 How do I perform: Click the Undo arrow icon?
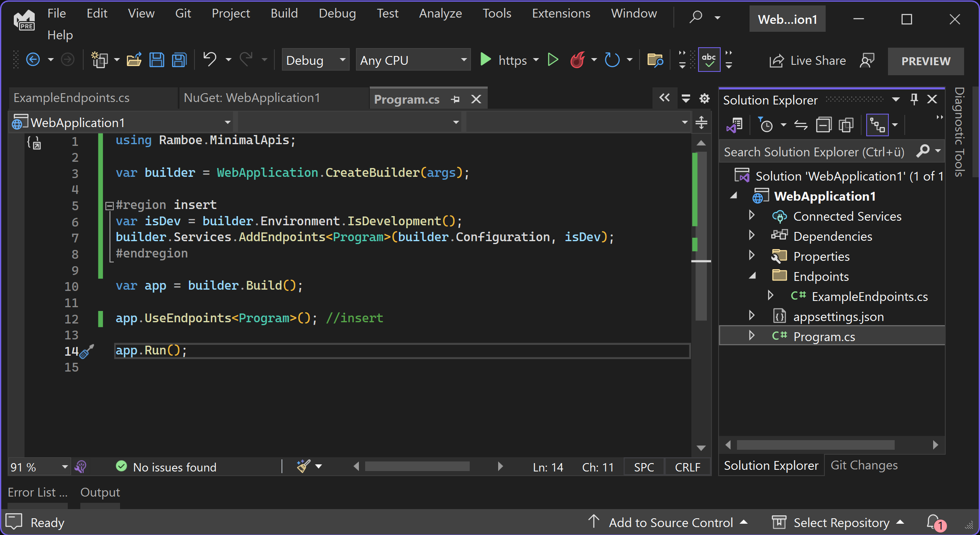pyautogui.click(x=210, y=59)
